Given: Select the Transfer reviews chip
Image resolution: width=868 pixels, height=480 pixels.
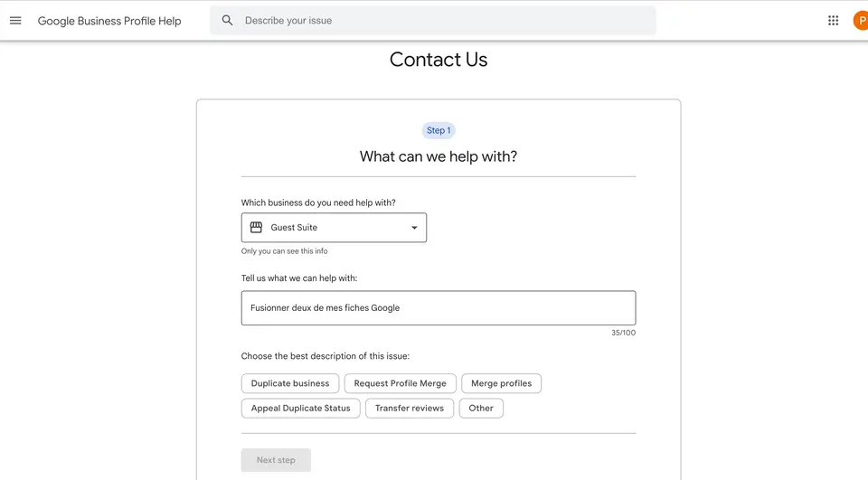Looking at the screenshot, I should pyautogui.click(x=410, y=408).
